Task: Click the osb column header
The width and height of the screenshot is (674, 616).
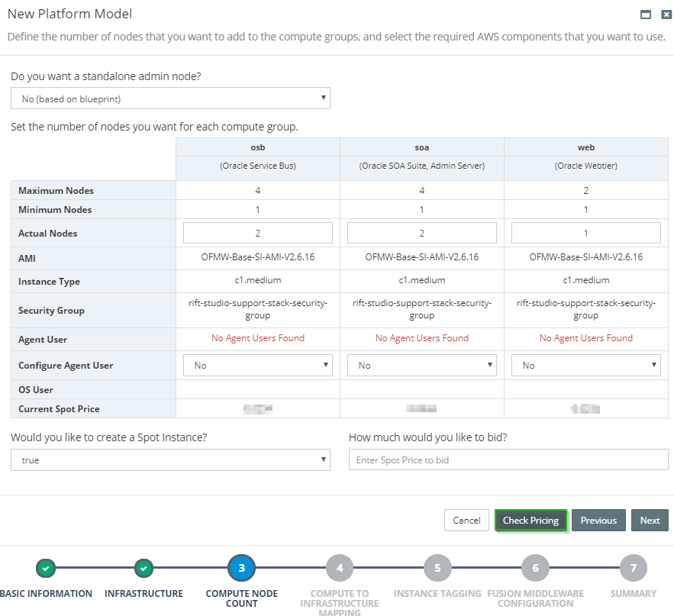Action: [x=257, y=147]
